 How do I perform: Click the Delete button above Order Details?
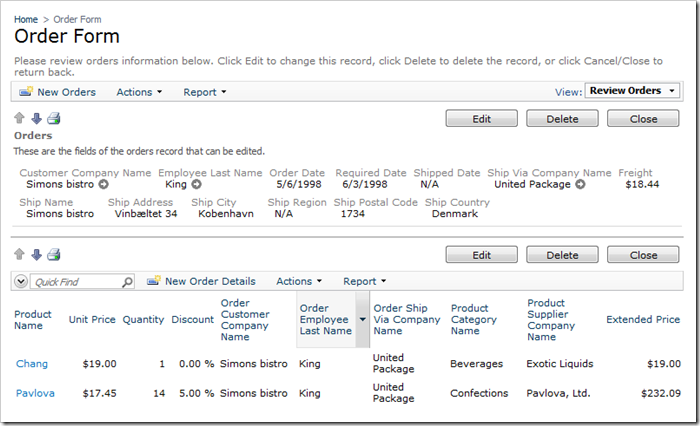click(x=562, y=255)
